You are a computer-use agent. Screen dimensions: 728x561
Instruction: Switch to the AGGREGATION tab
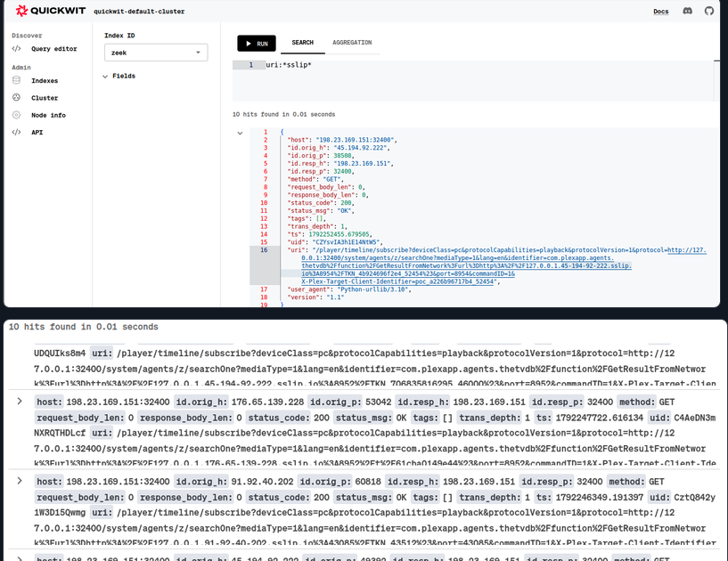[352, 43]
